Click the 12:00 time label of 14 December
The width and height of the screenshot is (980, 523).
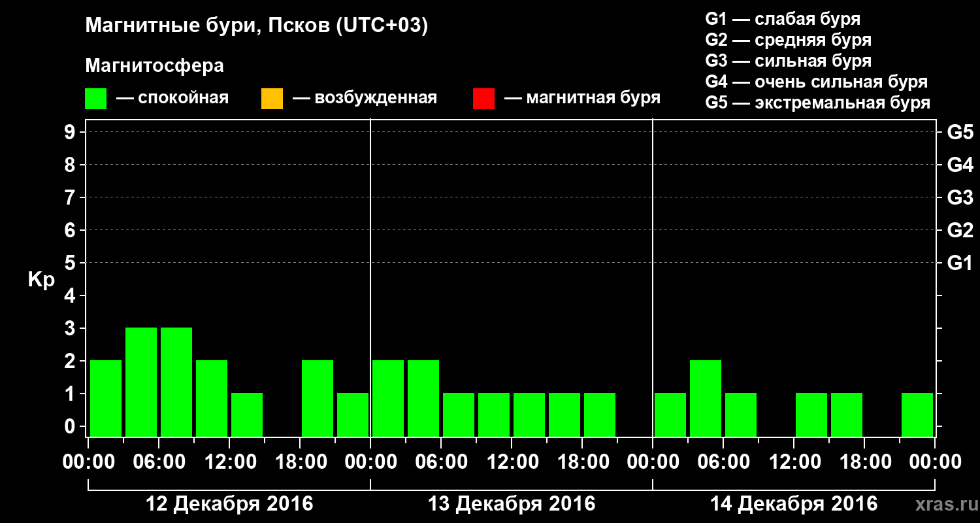tap(794, 462)
